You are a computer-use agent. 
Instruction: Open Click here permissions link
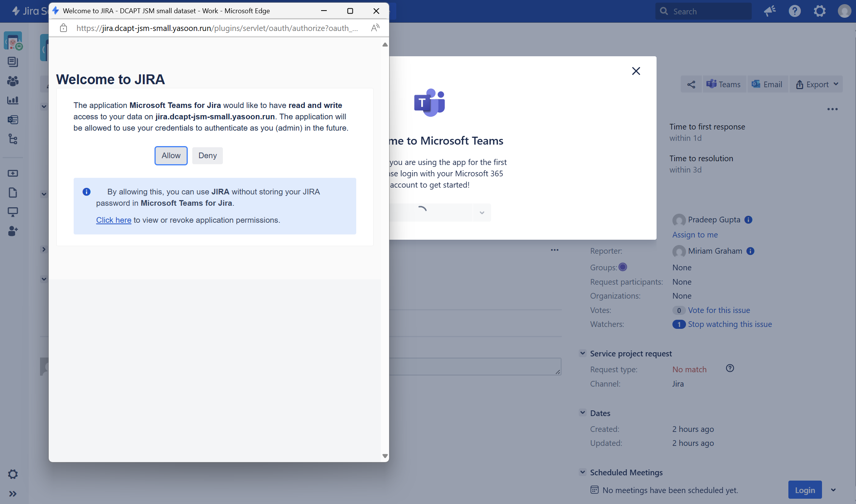pyautogui.click(x=113, y=220)
